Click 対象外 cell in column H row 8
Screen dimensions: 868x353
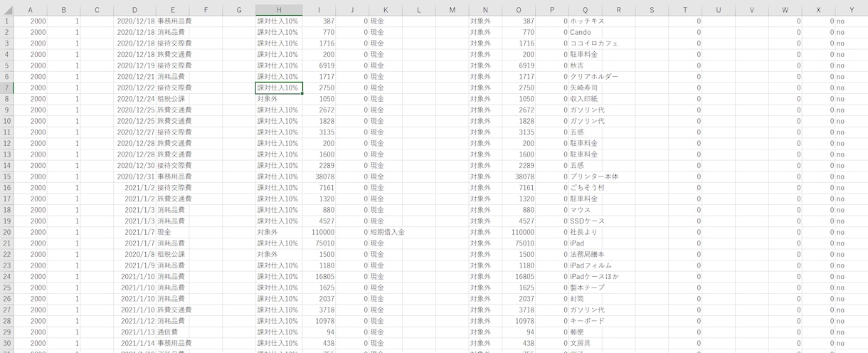tap(279, 99)
